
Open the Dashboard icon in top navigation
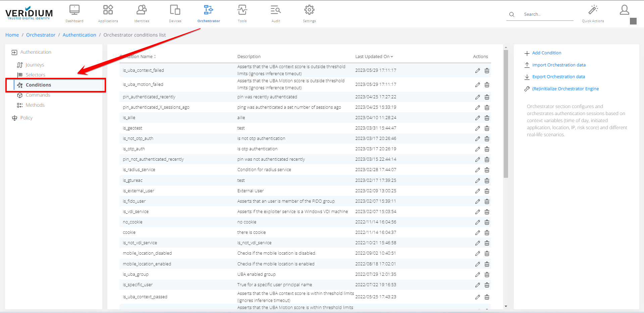(x=74, y=10)
